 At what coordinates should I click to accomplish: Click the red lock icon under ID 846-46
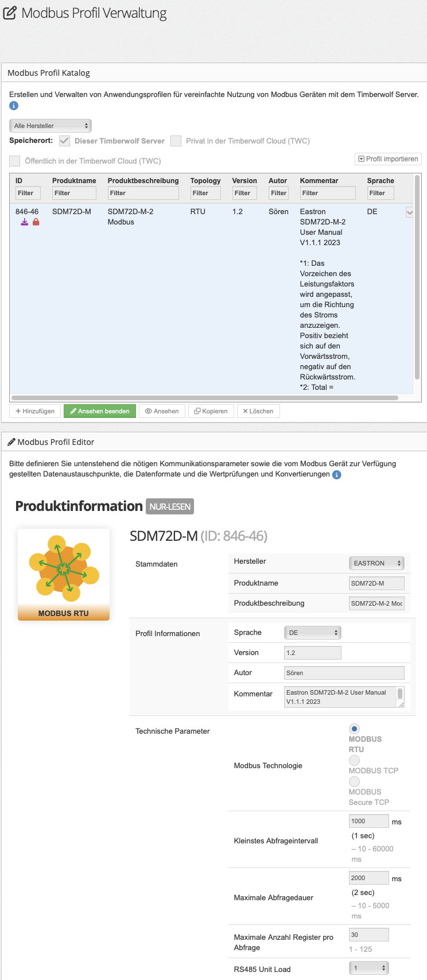36,222
